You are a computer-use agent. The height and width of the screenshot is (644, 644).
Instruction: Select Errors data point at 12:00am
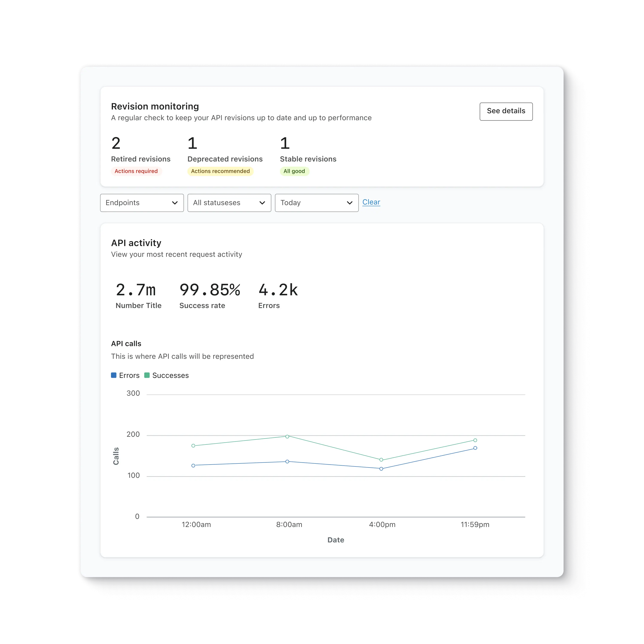tap(193, 465)
